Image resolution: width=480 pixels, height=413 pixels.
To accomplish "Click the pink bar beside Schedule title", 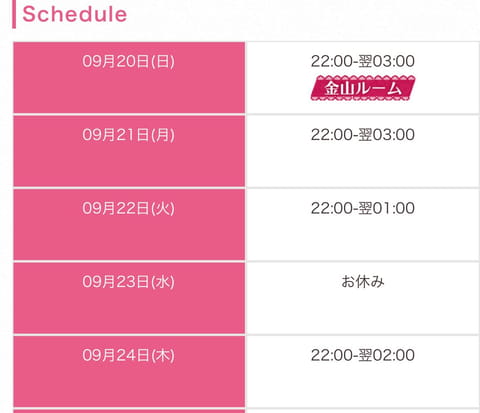I will click(x=14, y=14).
